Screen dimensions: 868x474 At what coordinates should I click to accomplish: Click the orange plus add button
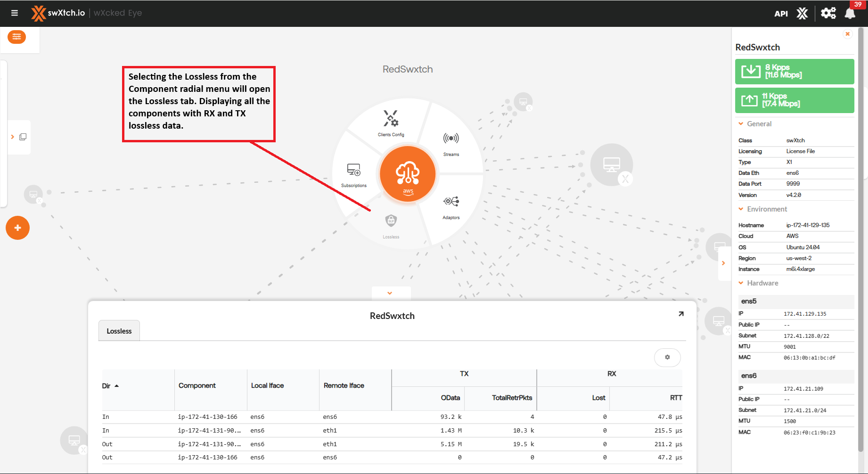[x=17, y=228]
